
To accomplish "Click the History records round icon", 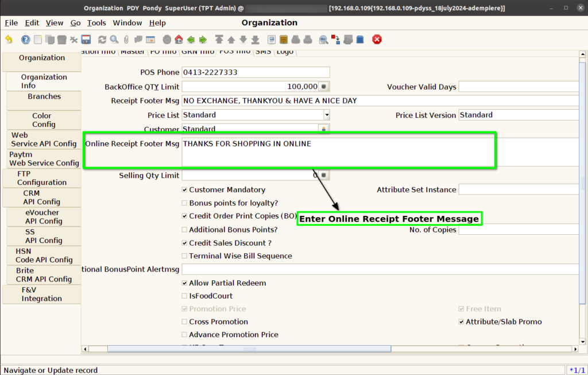I will [167, 40].
